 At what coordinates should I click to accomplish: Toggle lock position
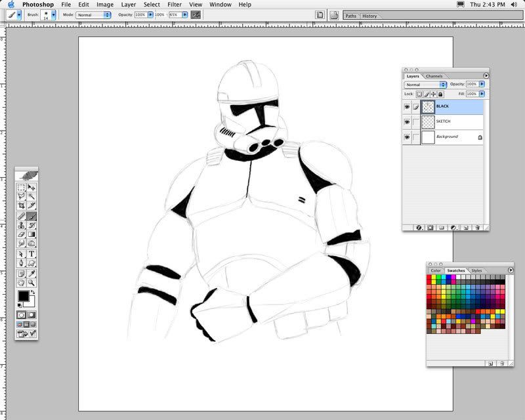click(x=434, y=94)
